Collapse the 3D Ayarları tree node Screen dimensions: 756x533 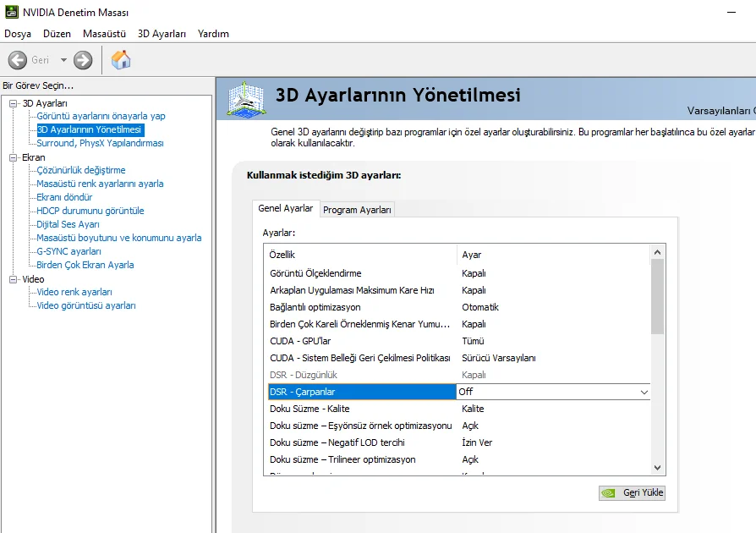coord(14,103)
